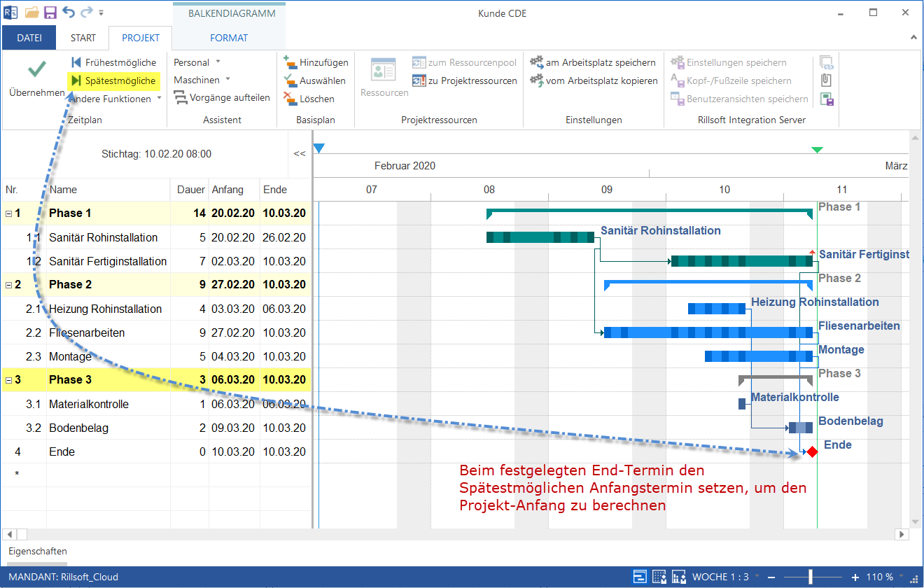Viewport: 924px width, 588px height.
Task: Click zu Projektressourcen icon
Action: (419, 80)
